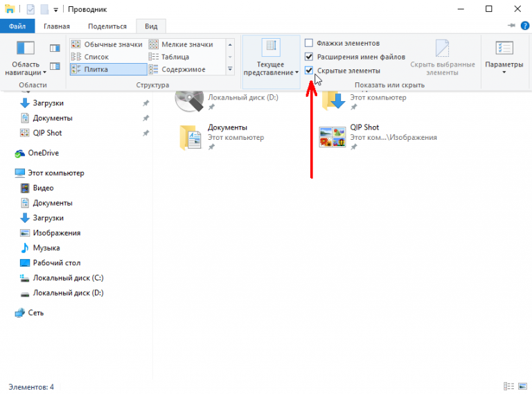The height and width of the screenshot is (394, 532).
Task: Open the Файл tab
Action: pyautogui.click(x=17, y=26)
